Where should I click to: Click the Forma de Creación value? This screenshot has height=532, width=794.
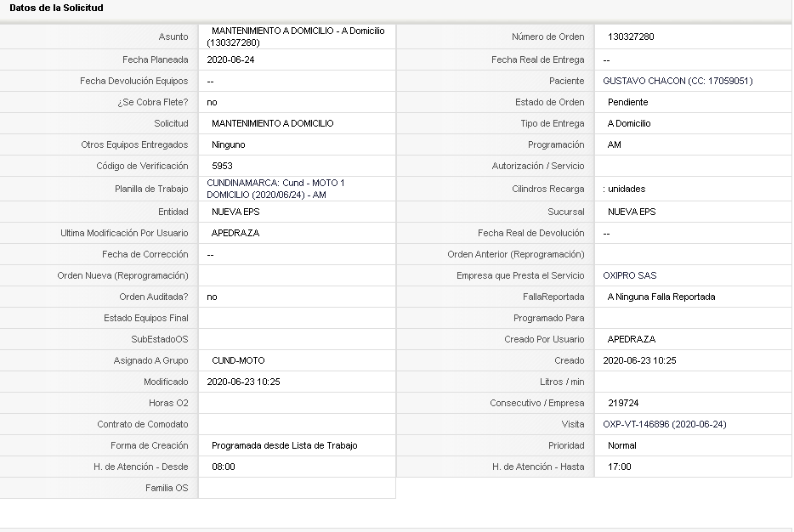[284, 445]
